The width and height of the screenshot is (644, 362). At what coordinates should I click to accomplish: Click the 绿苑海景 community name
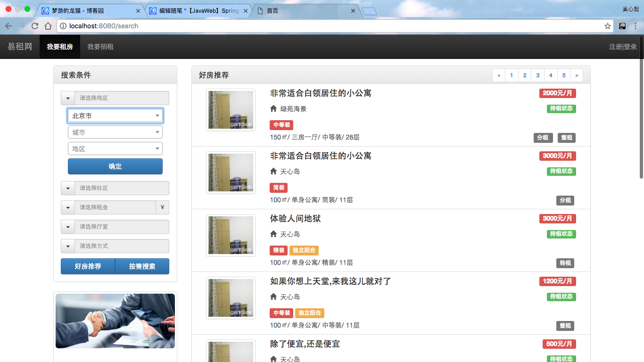point(293,109)
